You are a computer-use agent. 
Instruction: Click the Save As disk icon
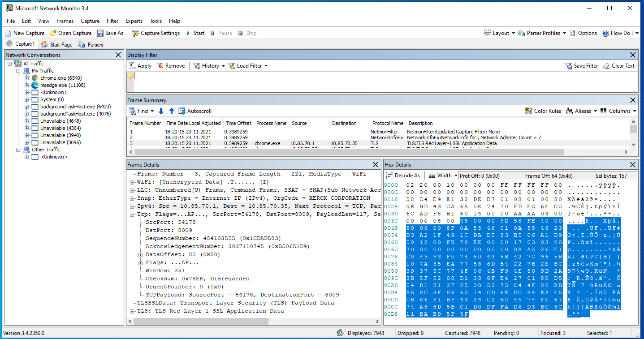(99, 33)
